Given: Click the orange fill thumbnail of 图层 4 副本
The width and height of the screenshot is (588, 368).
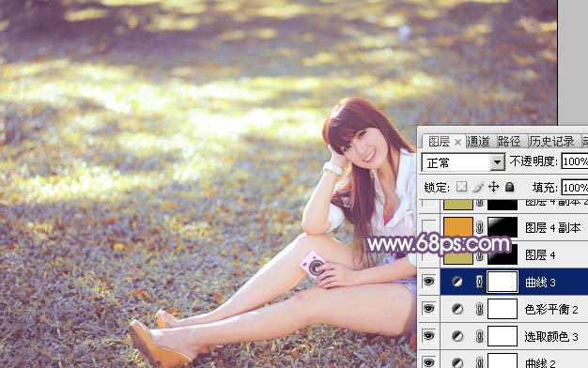Looking at the screenshot, I should 458,227.
